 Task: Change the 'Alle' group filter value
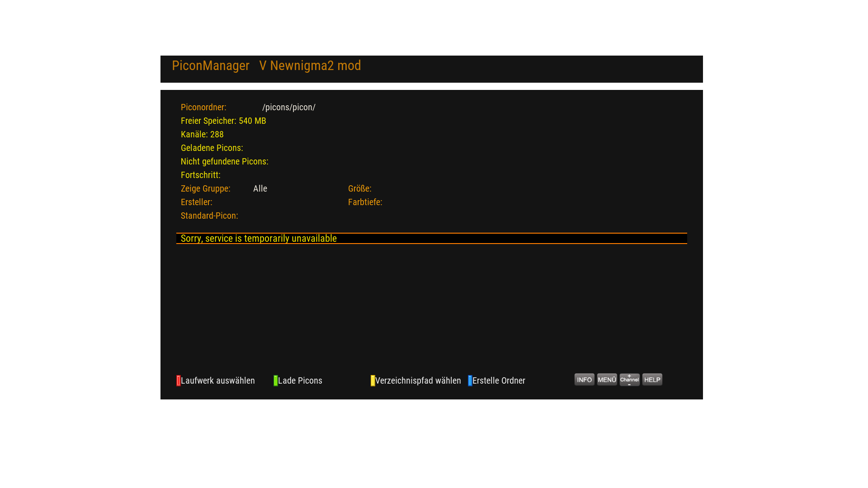(260, 188)
